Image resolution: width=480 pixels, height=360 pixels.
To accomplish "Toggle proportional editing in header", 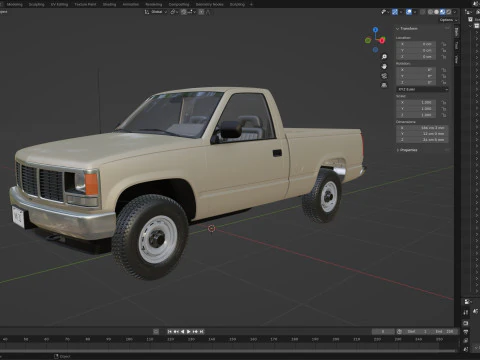I will 201,12.
